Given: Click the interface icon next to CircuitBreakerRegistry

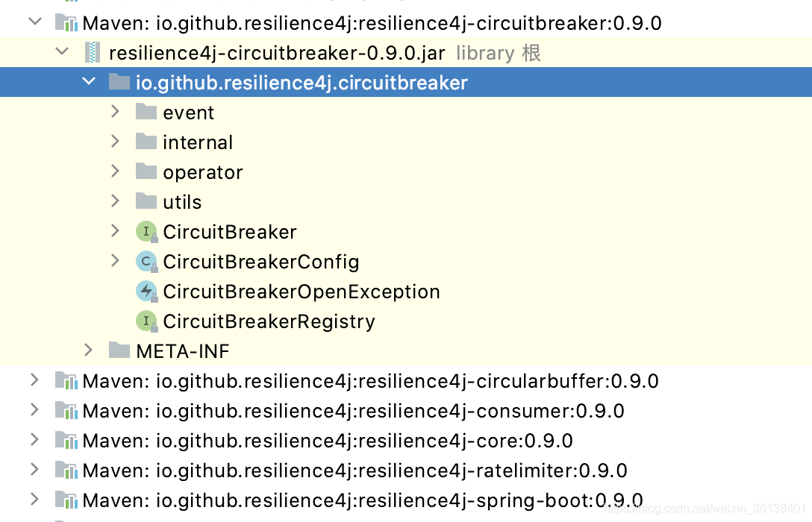Looking at the screenshot, I should point(146,321).
